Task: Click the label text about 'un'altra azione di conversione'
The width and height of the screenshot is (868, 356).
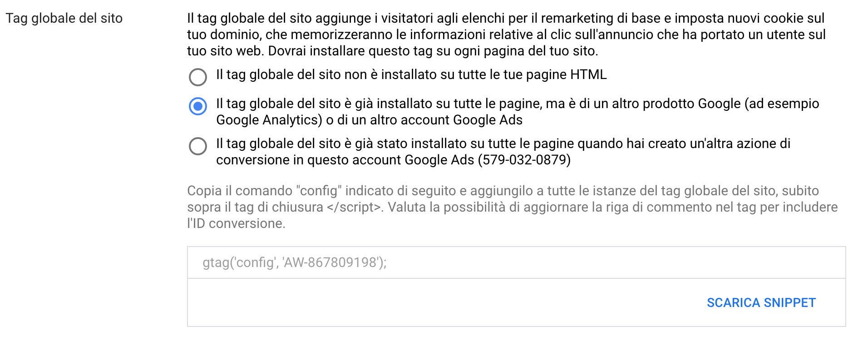Action: (x=503, y=152)
